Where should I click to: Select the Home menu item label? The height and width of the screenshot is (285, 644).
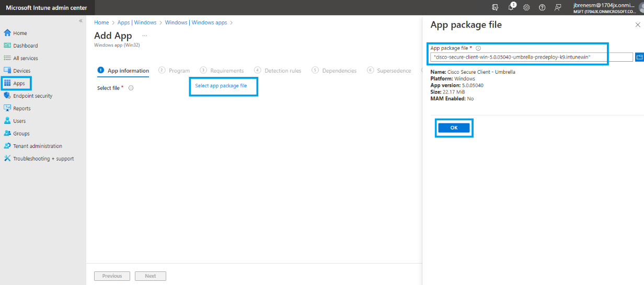tap(20, 33)
